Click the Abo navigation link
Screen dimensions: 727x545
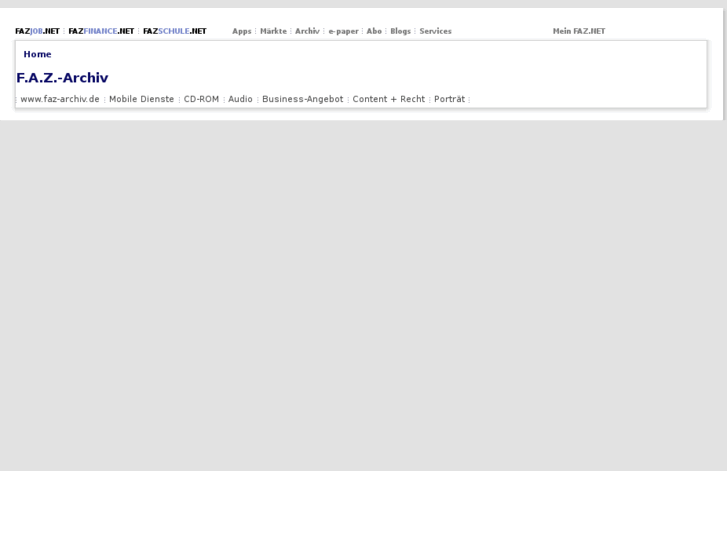[374, 31]
